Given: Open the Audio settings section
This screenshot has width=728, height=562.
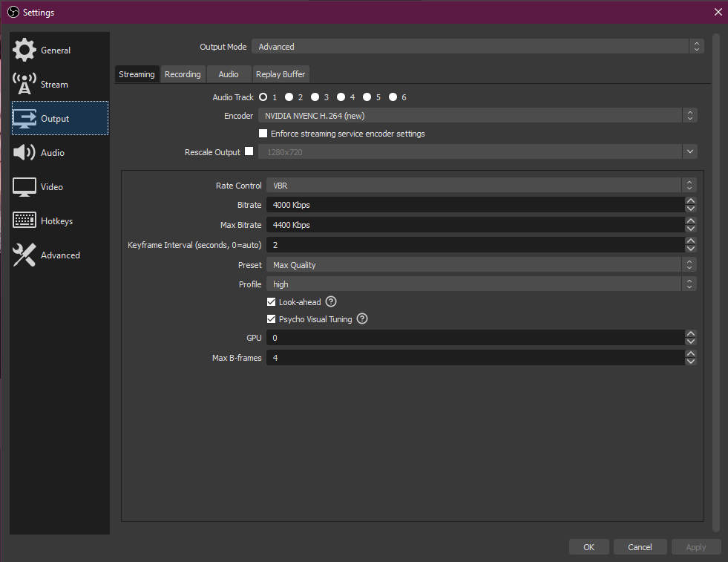Looking at the screenshot, I should click(24, 151).
